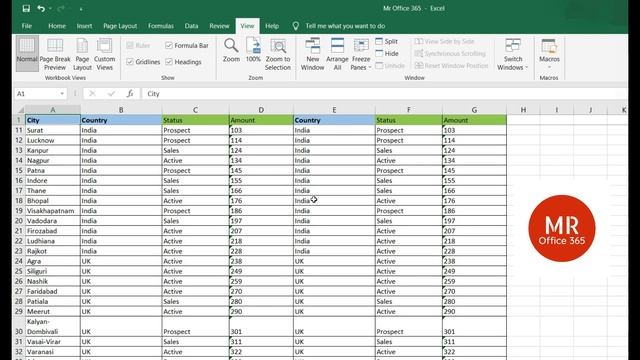Screen dimensions: 640x360
Task: Select the Lucknow cell
Action: (53, 140)
